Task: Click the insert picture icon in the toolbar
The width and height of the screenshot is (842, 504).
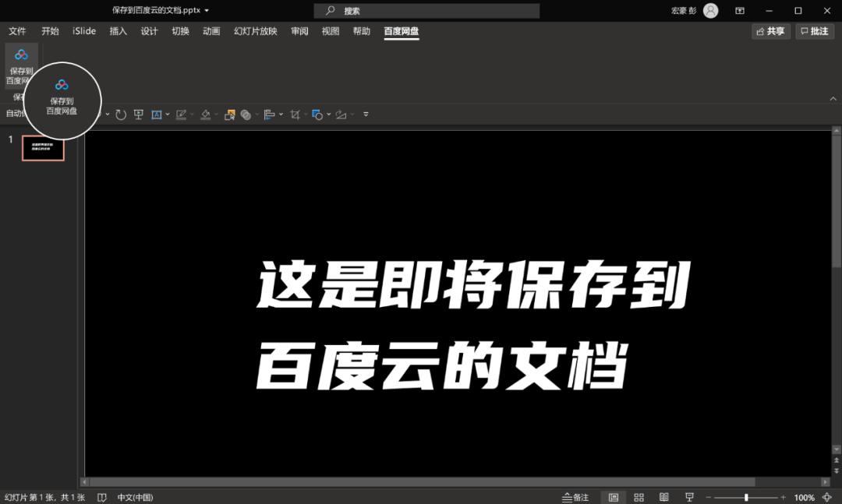Action: coord(230,114)
